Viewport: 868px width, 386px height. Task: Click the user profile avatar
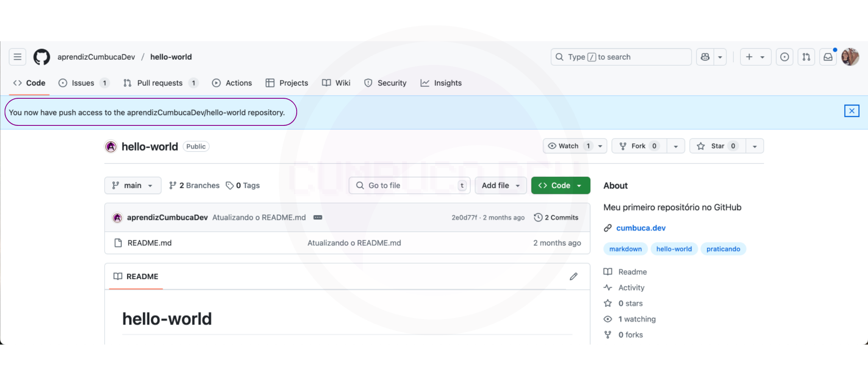[x=850, y=57]
